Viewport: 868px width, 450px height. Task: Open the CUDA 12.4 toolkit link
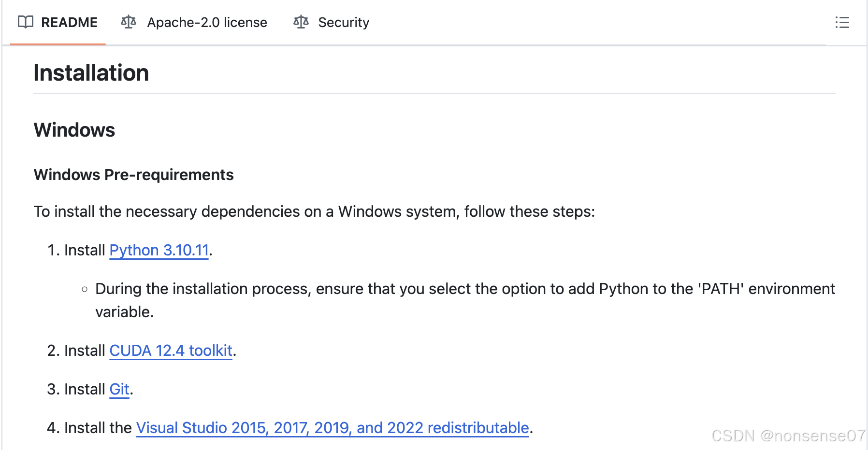pyautogui.click(x=171, y=351)
